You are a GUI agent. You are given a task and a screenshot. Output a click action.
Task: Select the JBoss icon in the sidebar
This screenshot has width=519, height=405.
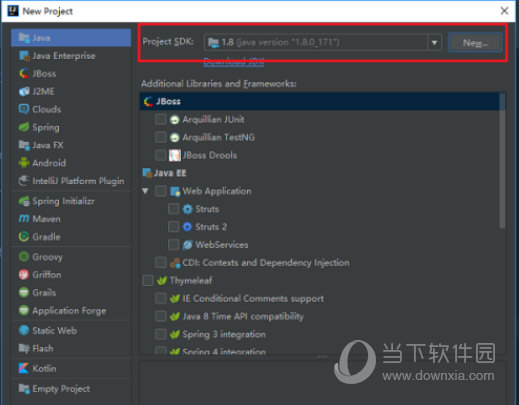pos(24,73)
